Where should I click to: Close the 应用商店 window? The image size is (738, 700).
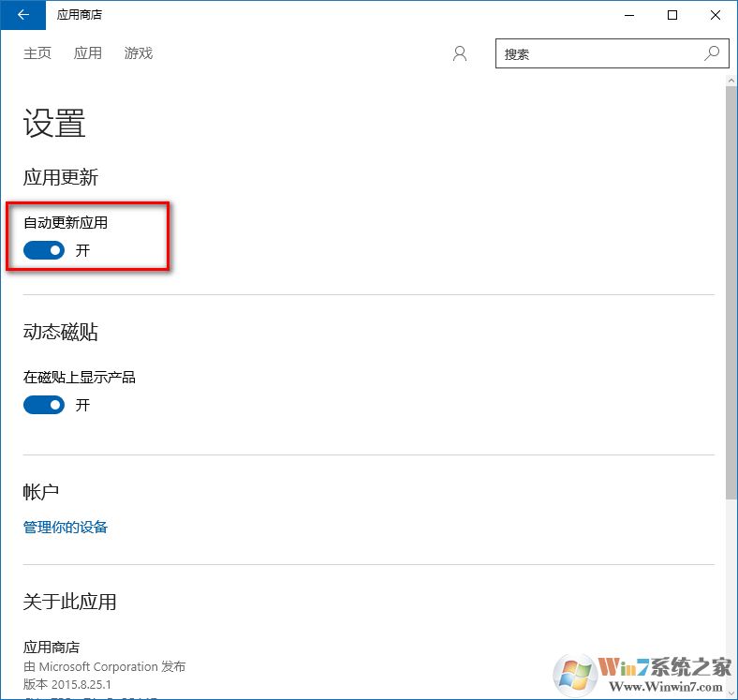tap(716, 15)
